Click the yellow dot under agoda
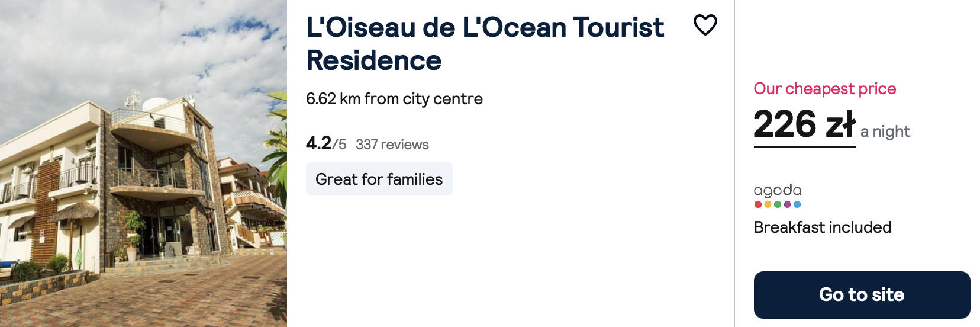The height and width of the screenshot is (327, 980). (x=768, y=204)
